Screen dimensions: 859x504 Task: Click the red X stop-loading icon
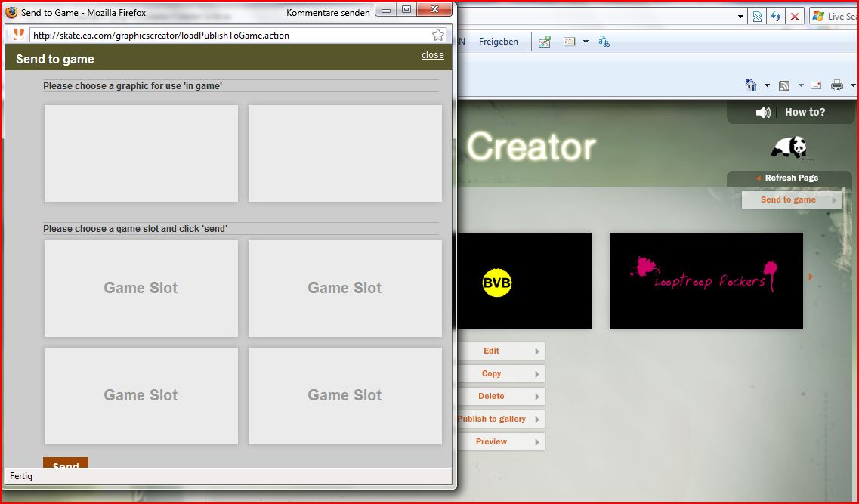(794, 16)
